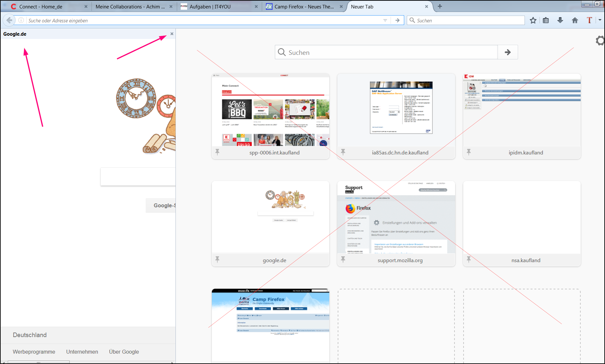Open the Camp Firefox thumbnail tile
This screenshot has width=605, height=364.
point(271,325)
